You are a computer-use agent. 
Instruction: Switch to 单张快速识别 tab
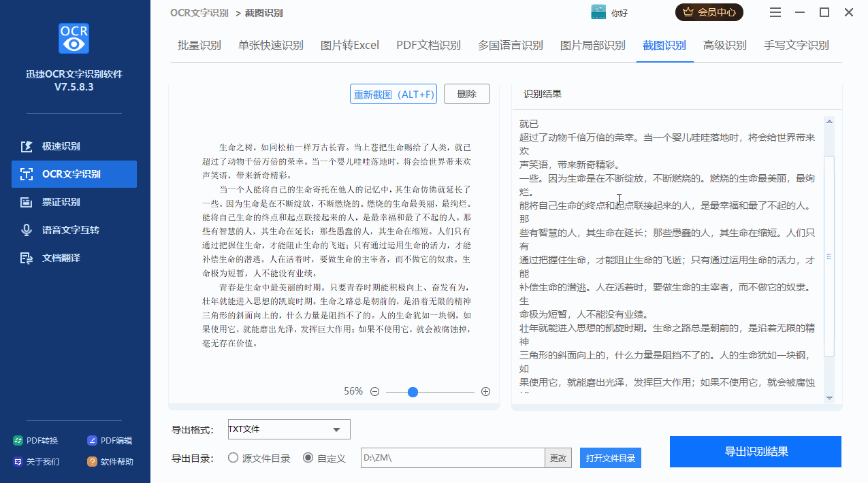(271, 46)
